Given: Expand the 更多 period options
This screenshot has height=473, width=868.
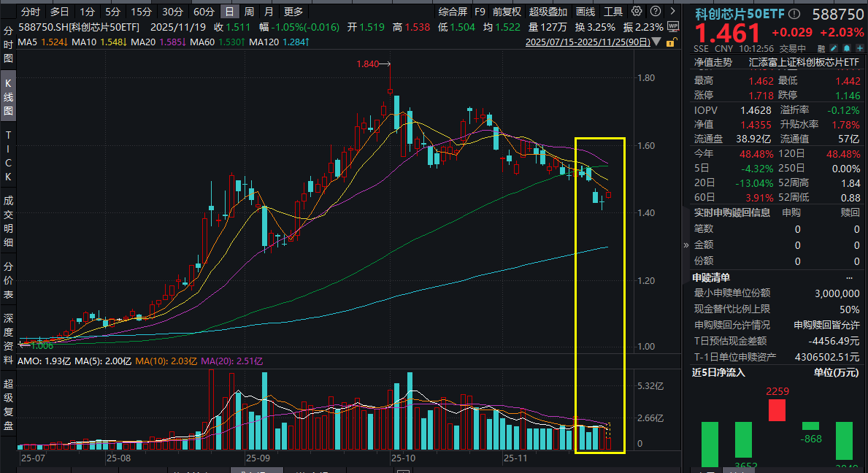Looking at the screenshot, I should 293,12.
